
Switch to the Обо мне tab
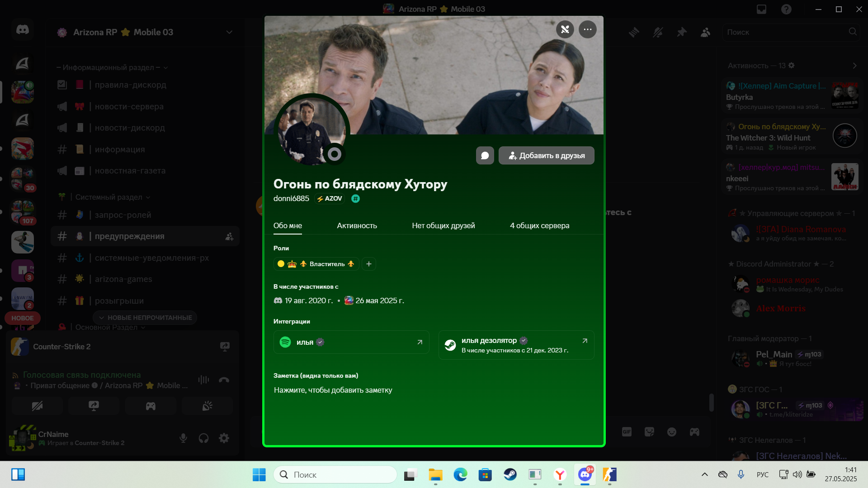[288, 225]
